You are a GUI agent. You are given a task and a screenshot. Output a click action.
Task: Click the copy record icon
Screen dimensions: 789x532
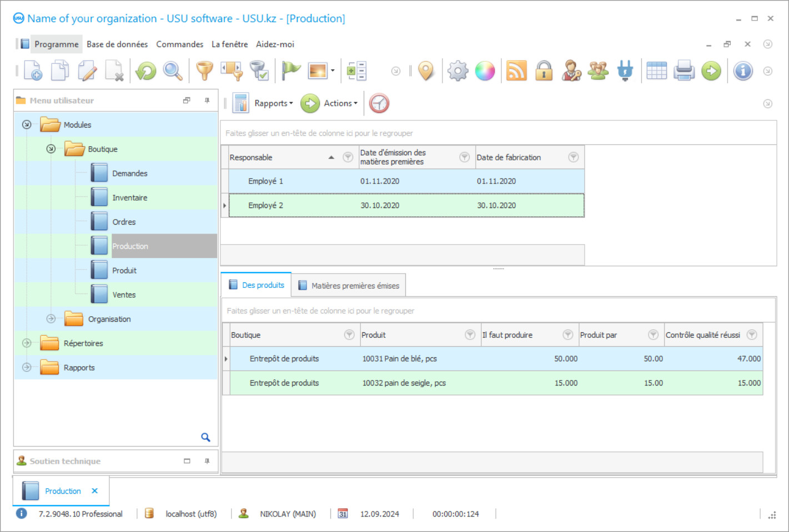[60, 70]
